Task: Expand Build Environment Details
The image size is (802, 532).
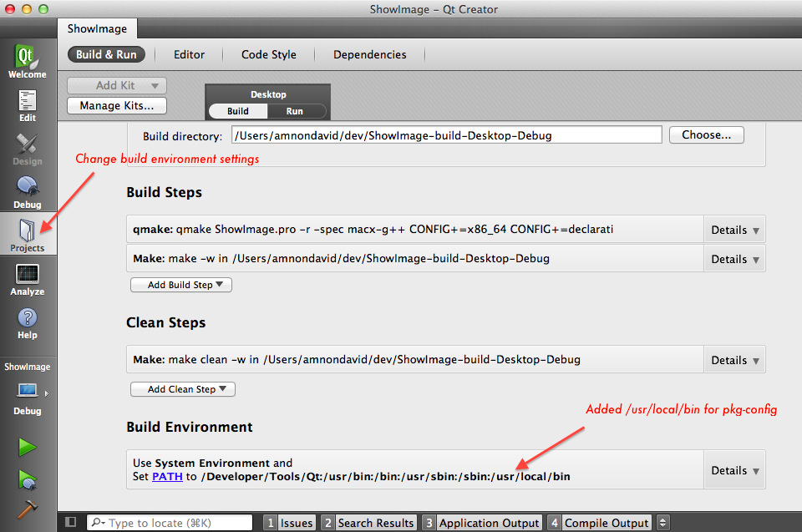Action: pos(734,470)
